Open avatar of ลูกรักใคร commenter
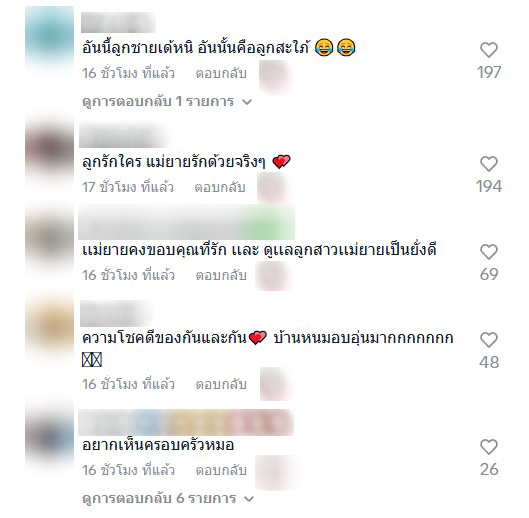 coord(50,150)
